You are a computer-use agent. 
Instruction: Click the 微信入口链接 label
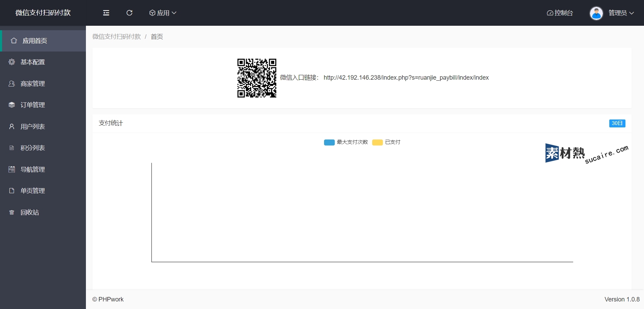[299, 78]
